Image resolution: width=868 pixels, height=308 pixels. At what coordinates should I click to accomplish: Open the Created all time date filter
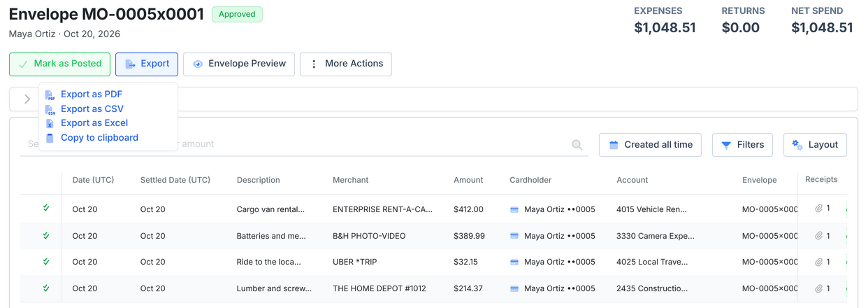[x=650, y=145]
